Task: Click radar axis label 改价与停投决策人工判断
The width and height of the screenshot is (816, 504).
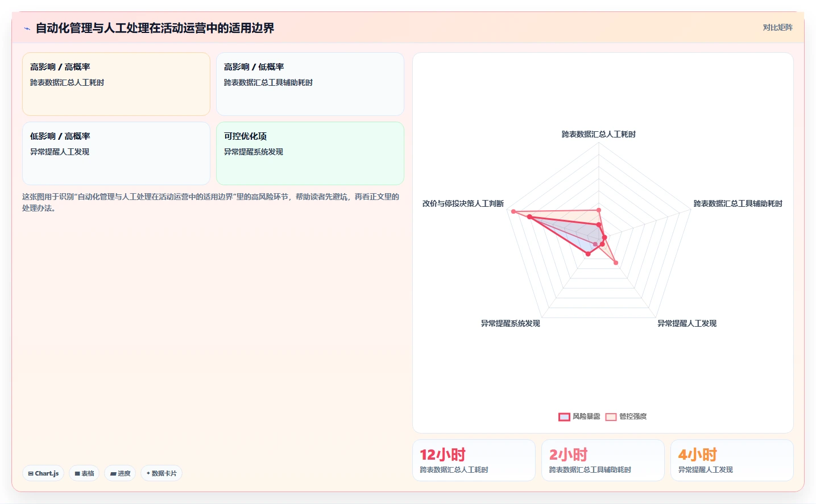Action: click(463, 203)
